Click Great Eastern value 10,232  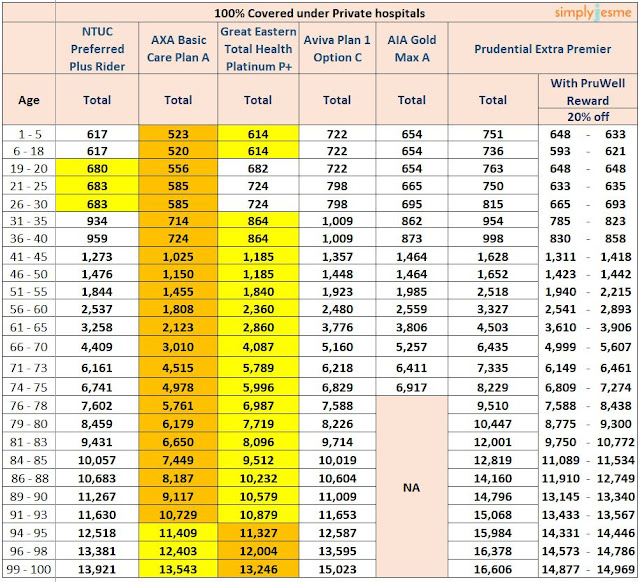(x=258, y=478)
